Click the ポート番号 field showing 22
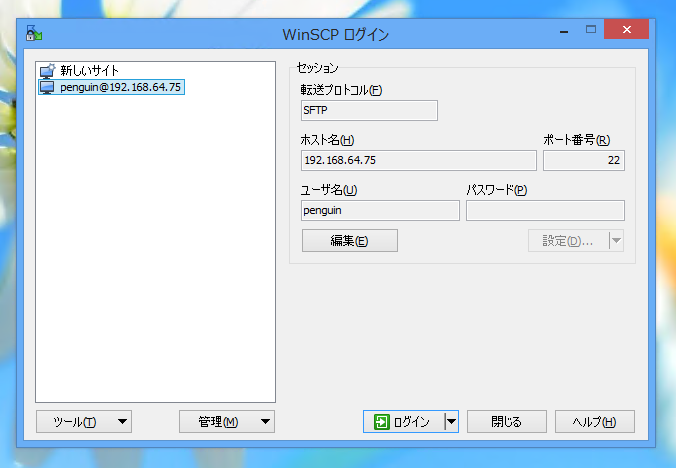676x468 pixels. point(584,160)
